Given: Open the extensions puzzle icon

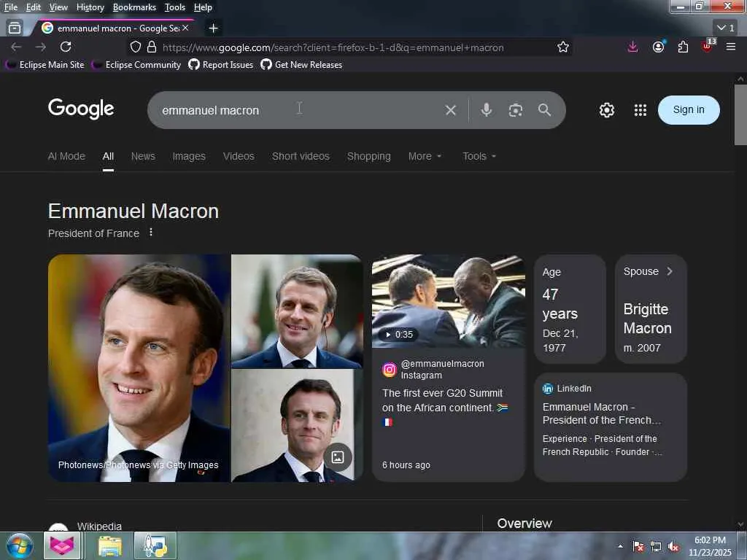Looking at the screenshot, I should (683, 47).
